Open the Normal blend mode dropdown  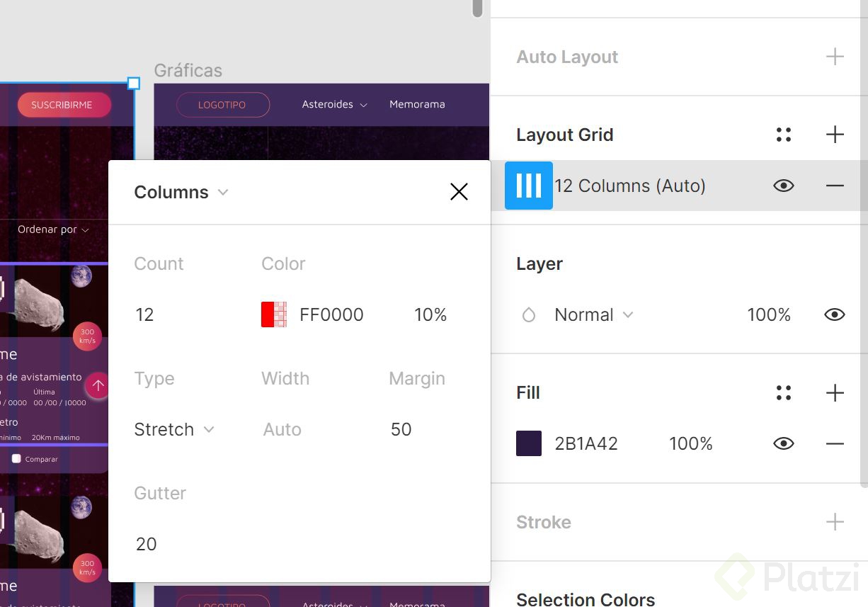pos(593,314)
